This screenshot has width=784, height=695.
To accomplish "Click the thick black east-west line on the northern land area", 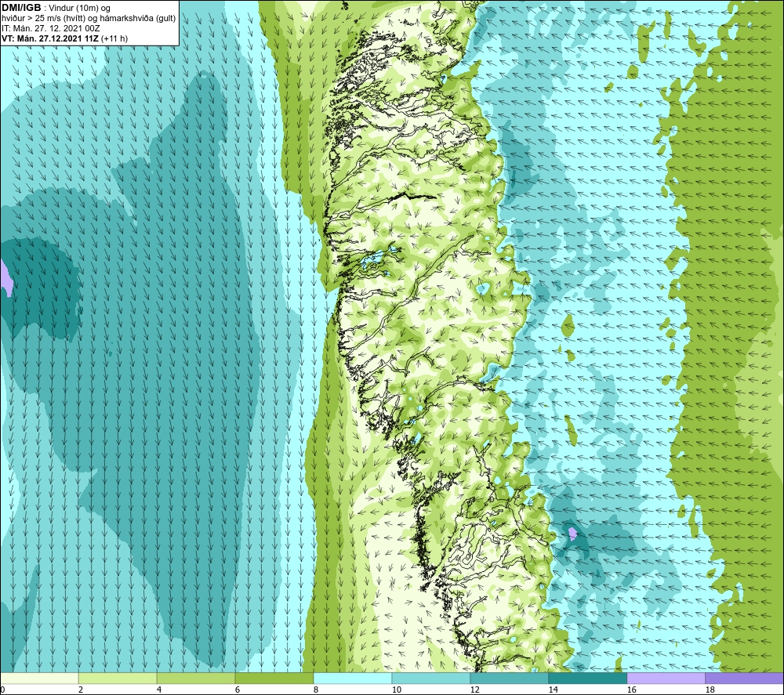I will point(413,197).
